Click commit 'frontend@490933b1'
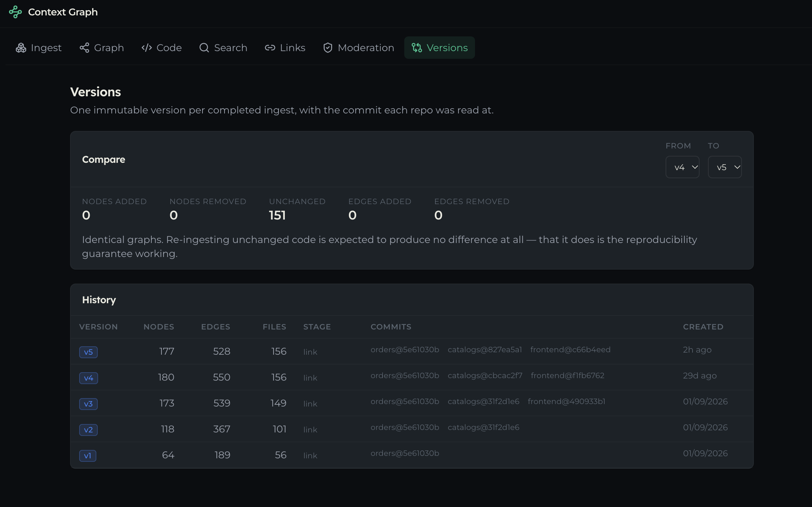Viewport: 812px width, 507px height. [x=566, y=401]
